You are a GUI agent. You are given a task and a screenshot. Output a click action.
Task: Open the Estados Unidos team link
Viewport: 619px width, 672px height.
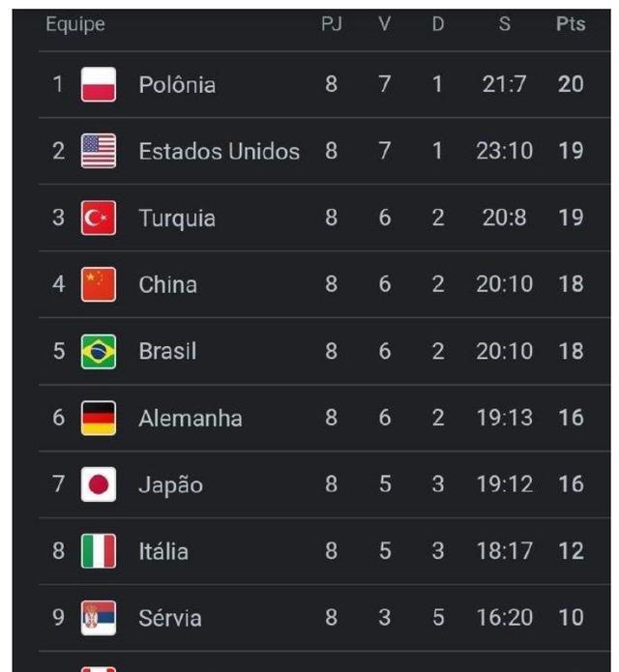[219, 151]
